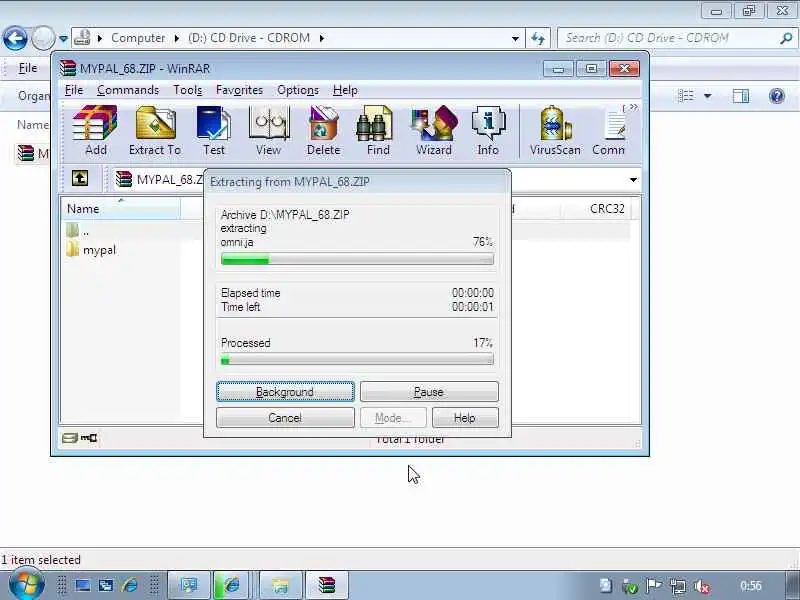800x600 pixels.
Task: Click the Explorer back arrow button
Action: [15, 38]
